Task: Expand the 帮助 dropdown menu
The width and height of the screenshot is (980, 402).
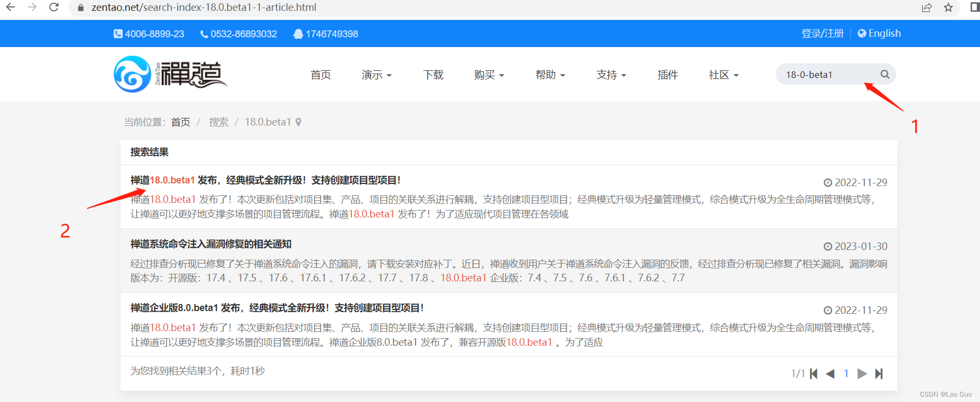Action: coord(550,75)
